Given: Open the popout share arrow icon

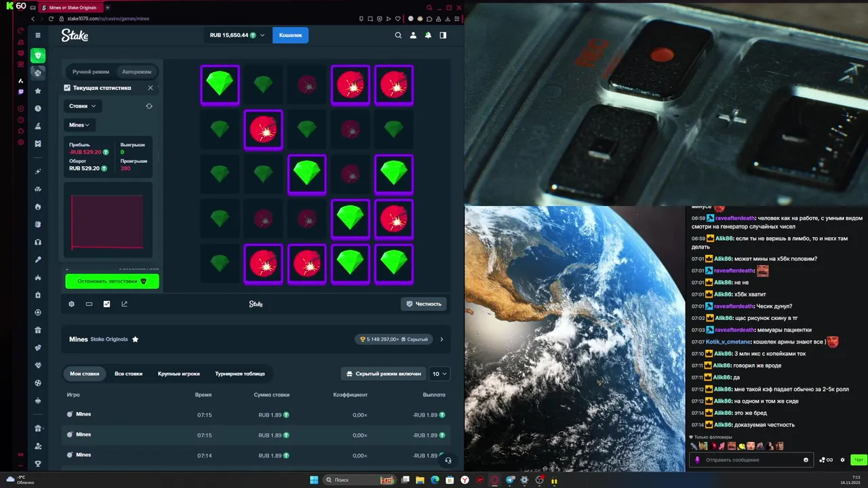Looking at the screenshot, I should coord(124,304).
